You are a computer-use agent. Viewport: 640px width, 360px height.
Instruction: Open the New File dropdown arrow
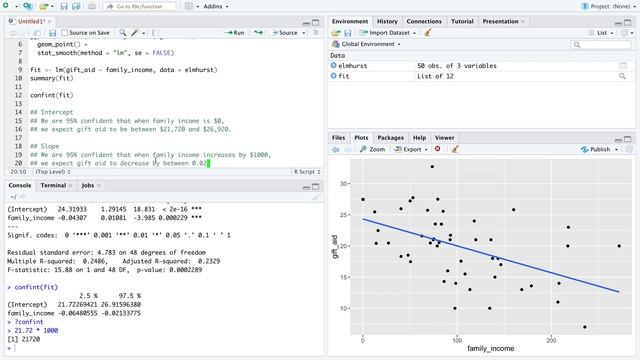pyautogui.click(x=16, y=7)
